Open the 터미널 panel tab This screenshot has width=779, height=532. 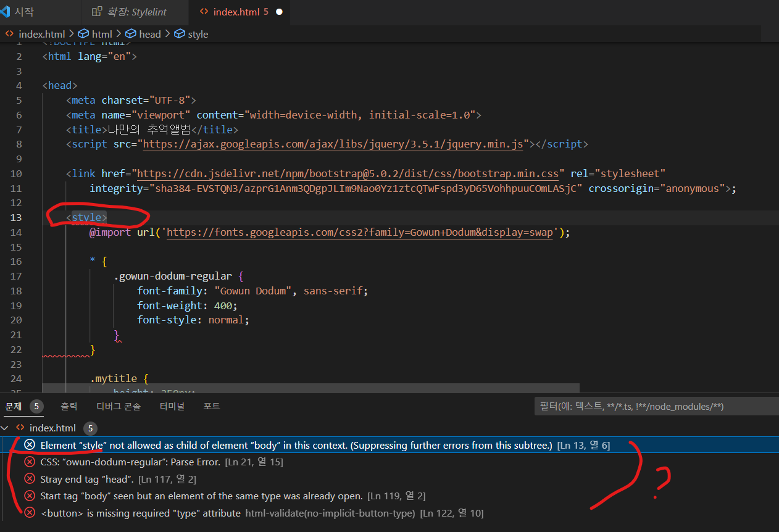tap(172, 406)
